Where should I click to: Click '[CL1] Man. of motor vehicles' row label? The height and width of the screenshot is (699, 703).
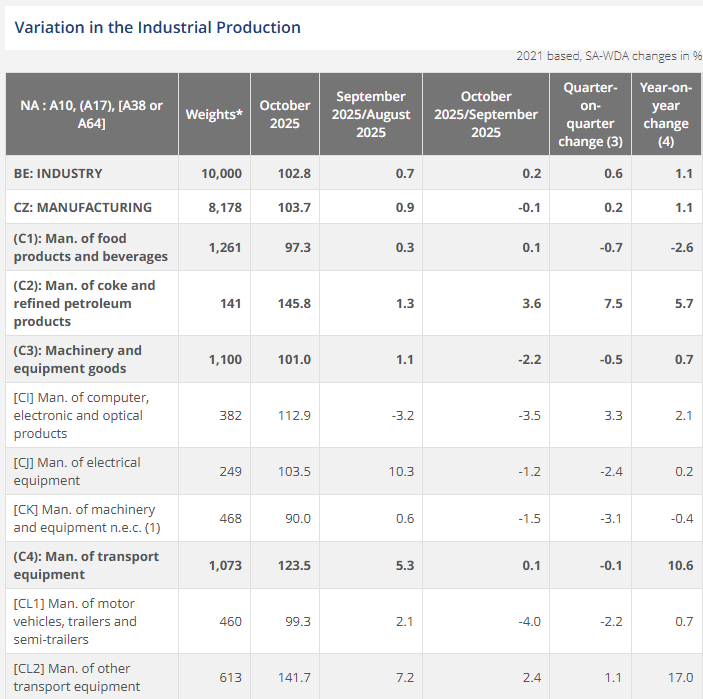coord(75,621)
